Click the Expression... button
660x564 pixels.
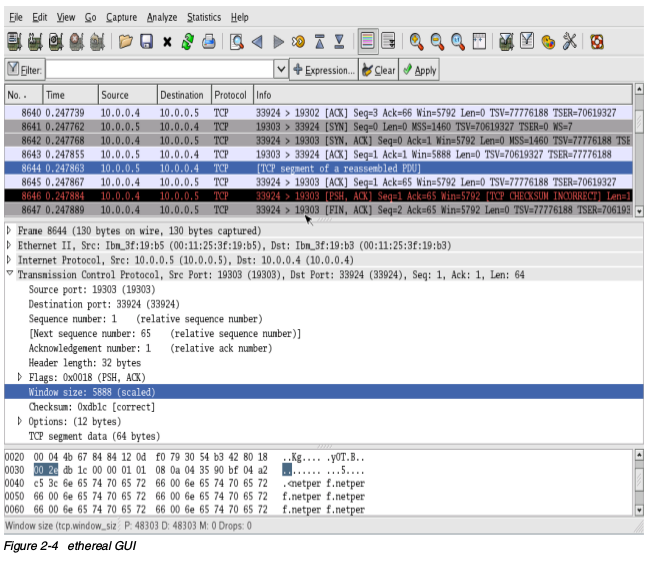click(x=323, y=70)
